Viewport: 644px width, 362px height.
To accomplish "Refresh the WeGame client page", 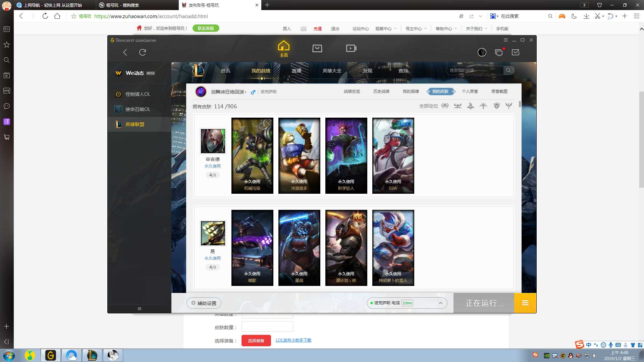I will coord(143,52).
